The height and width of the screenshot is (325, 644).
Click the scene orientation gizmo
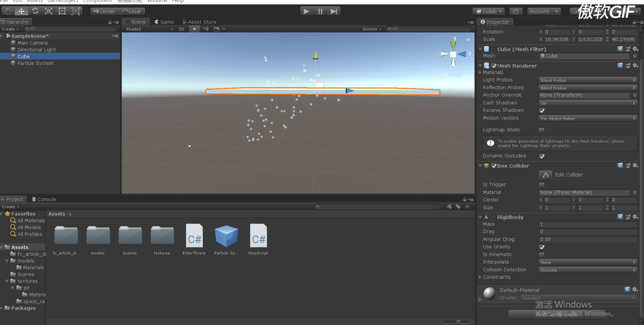tap(453, 54)
